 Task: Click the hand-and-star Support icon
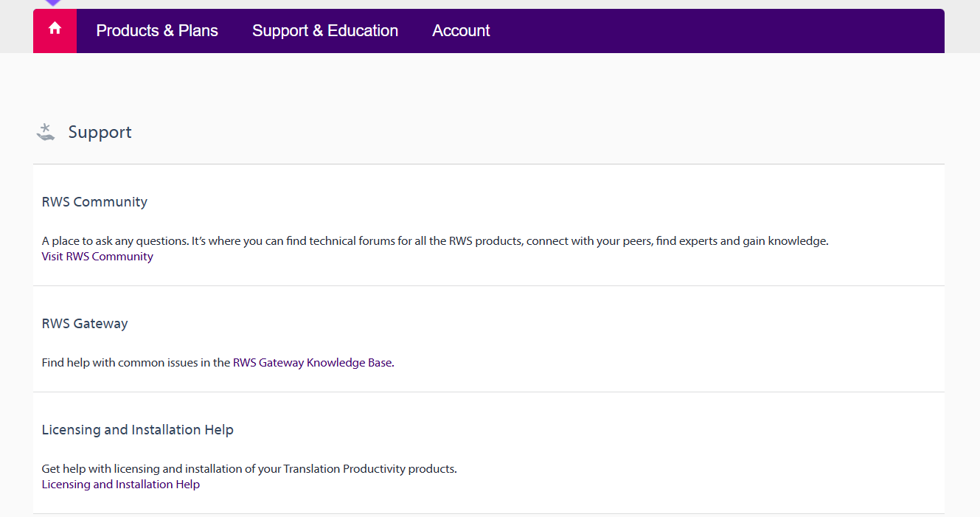click(x=46, y=132)
